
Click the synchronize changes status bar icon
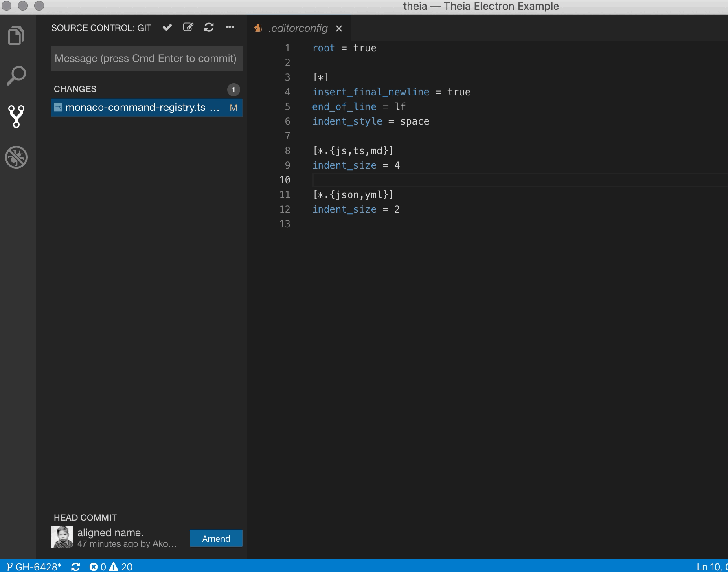tap(75, 567)
